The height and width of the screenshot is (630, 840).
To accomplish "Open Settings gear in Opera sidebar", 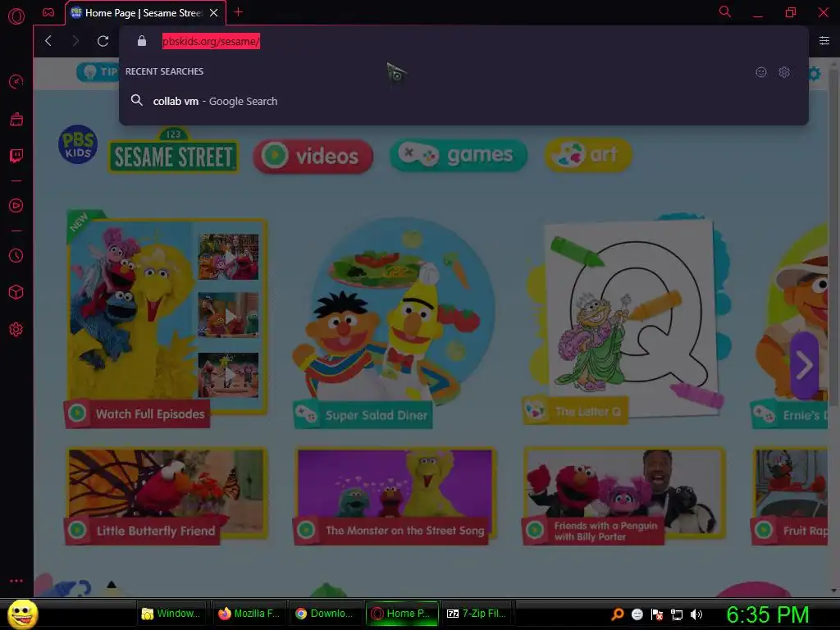I will 16,330.
